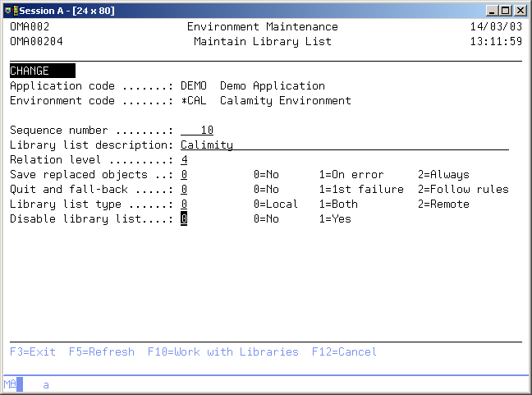The width and height of the screenshot is (532, 395).
Task: Click the DEMO application code value
Action: point(194,86)
